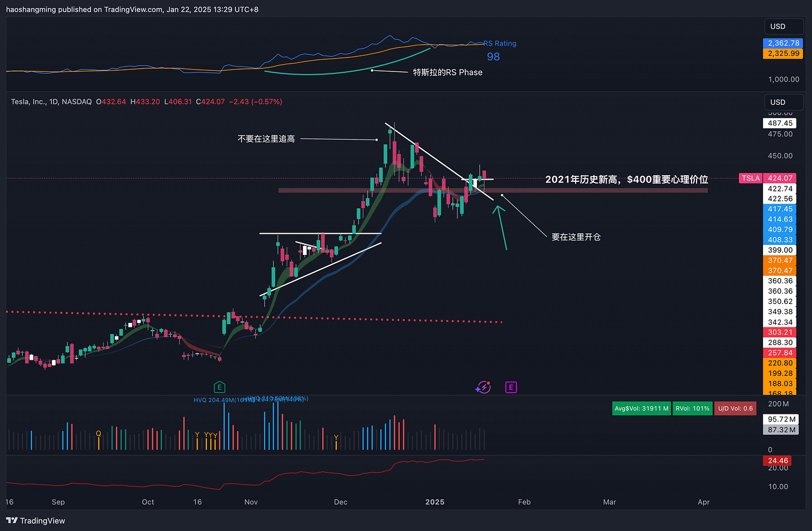Click the 288.30 price label

(780, 342)
